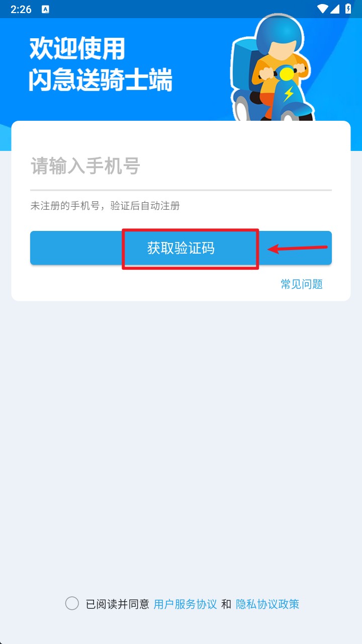Open the 用户服务协议 link

click(x=185, y=604)
